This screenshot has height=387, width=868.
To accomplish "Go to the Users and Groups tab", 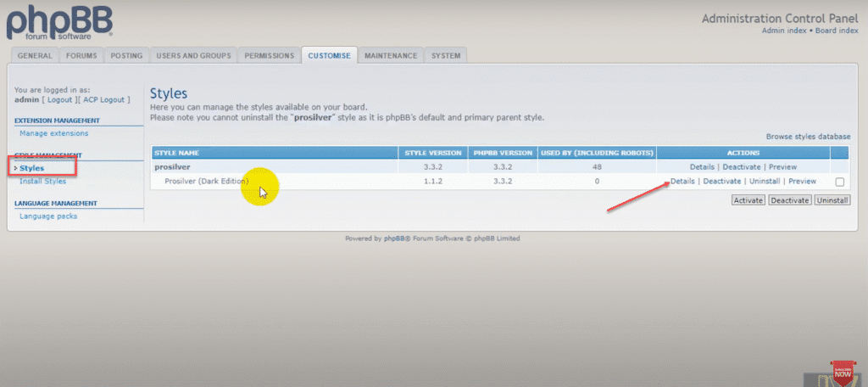I will pyautogui.click(x=193, y=56).
